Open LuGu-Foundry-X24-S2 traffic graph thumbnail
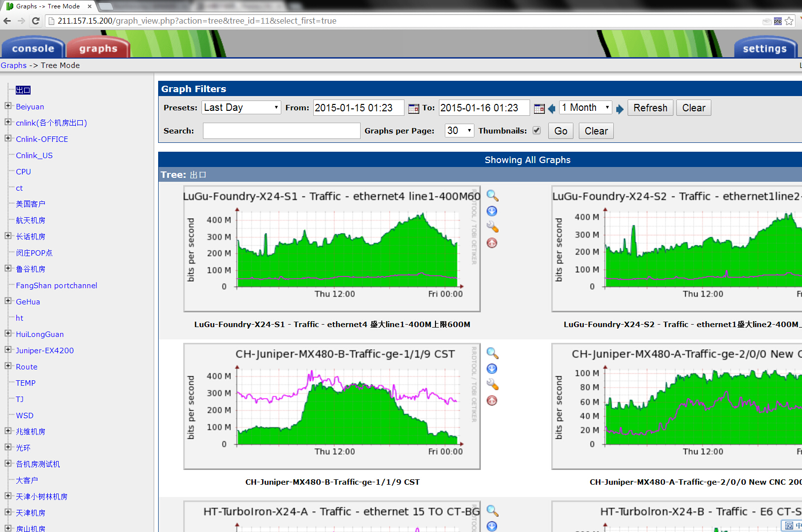The image size is (802, 532). point(677,249)
